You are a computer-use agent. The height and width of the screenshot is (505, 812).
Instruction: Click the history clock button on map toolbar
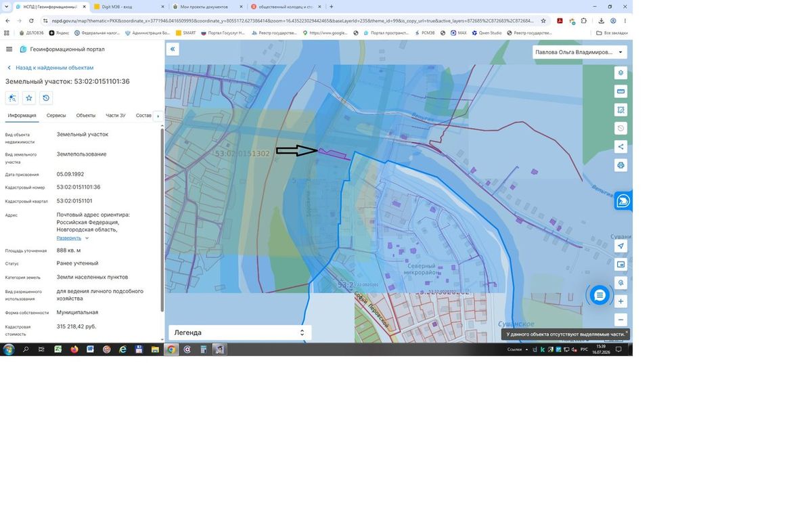tap(621, 128)
